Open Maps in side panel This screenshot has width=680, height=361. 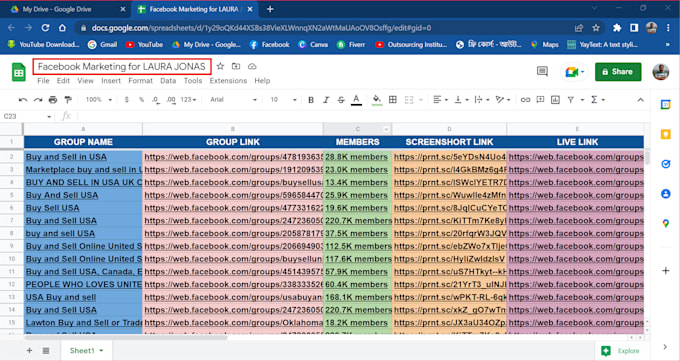666,223
